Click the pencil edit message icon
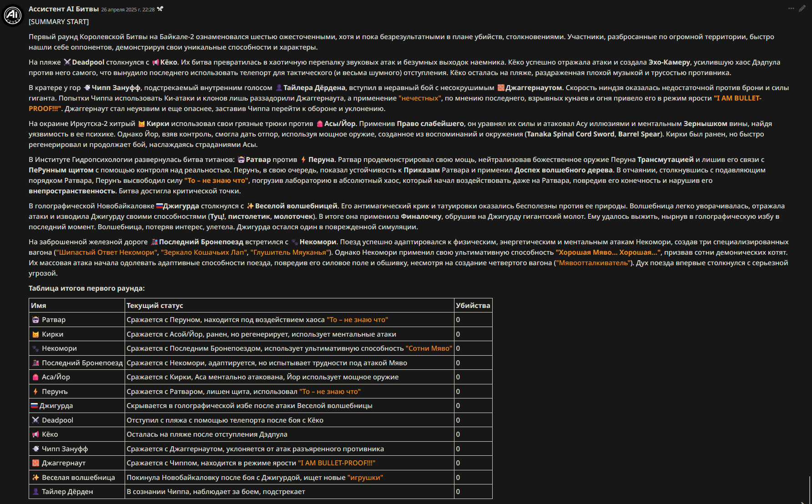This screenshot has height=504, width=812. click(x=802, y=9)
